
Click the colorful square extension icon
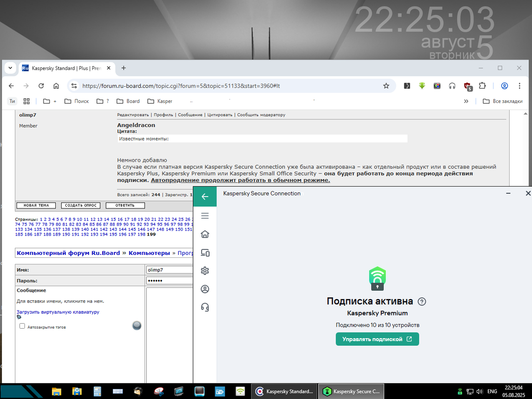pos(437,86)
